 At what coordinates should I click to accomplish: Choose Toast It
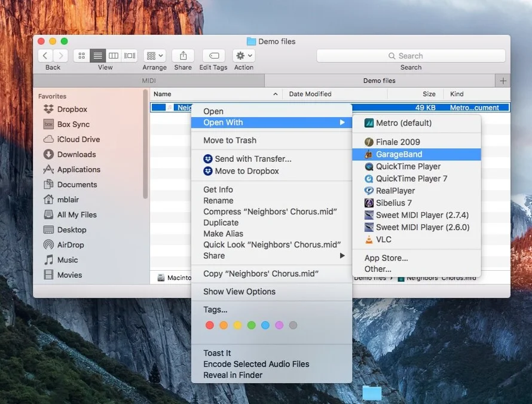[271, 353]
